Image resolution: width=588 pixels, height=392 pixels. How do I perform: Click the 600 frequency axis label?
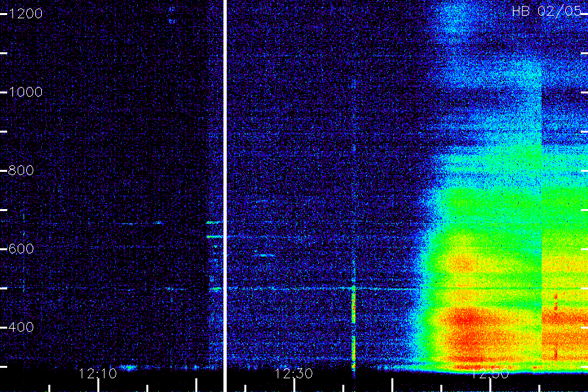point(21,248)
